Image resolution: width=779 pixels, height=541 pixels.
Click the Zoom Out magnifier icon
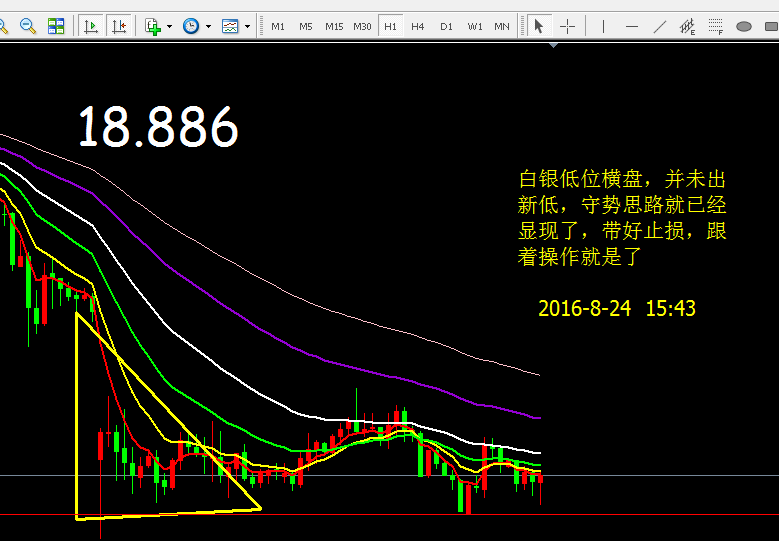click(x=28, y=26)
